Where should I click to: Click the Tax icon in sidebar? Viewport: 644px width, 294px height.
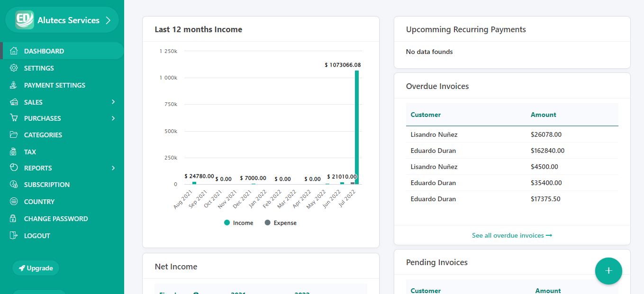(x=14, y=152)
